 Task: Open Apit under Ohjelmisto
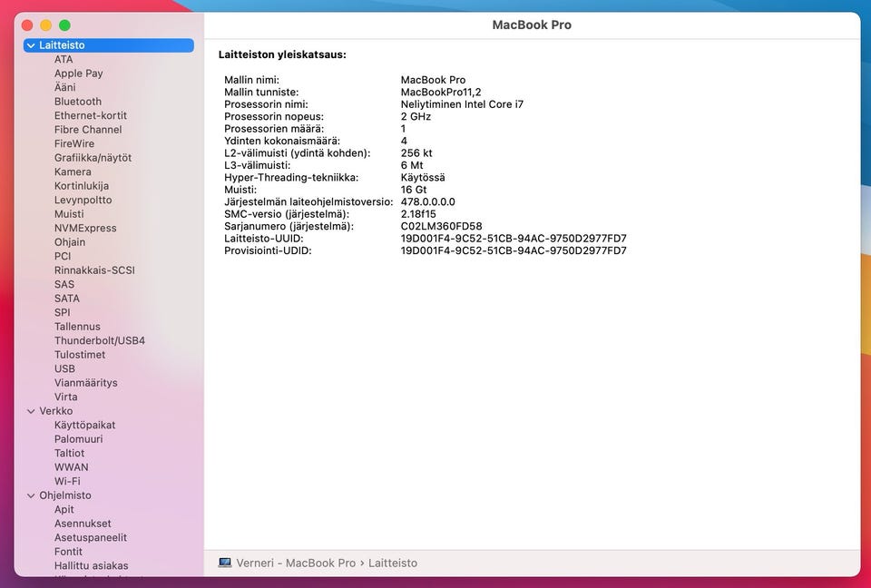(x=64, y=510)
